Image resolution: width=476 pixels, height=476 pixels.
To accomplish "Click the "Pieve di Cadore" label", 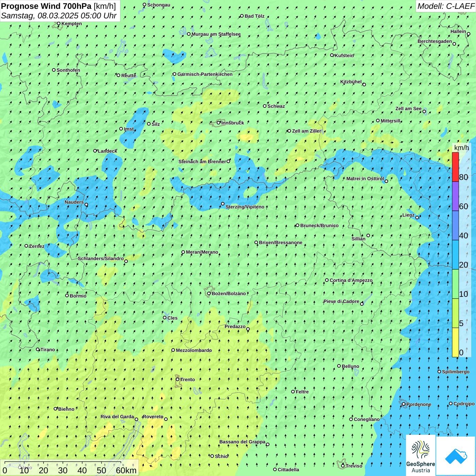I will (x=341, y=301).
